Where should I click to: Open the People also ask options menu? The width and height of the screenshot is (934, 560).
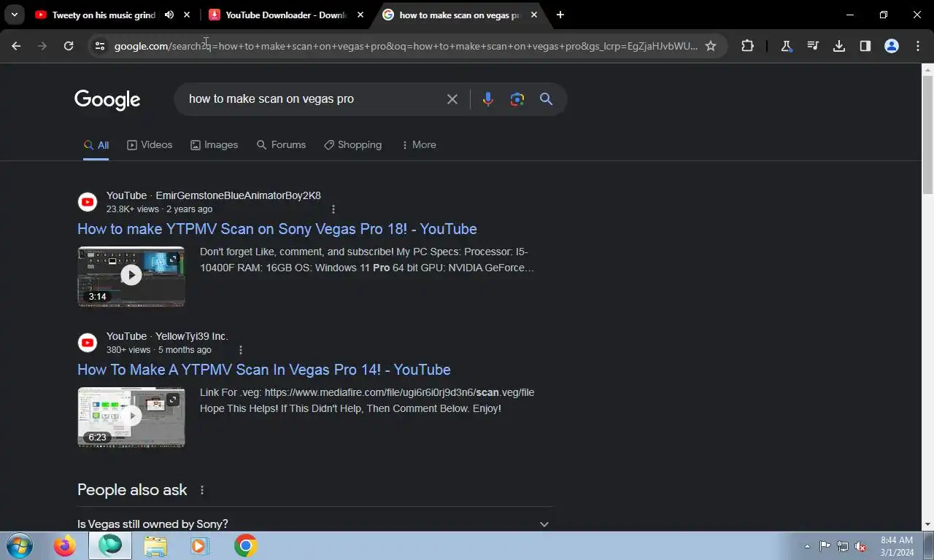point(202,490)
